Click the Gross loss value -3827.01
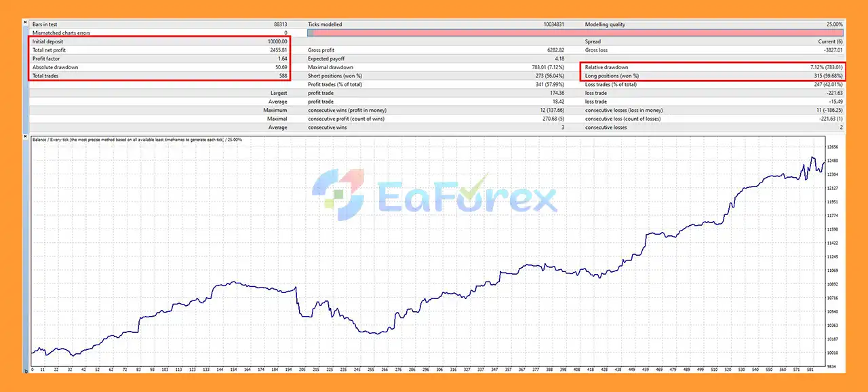Image resolution: width=868 pixels, height=392 pixels. (831, 50)
